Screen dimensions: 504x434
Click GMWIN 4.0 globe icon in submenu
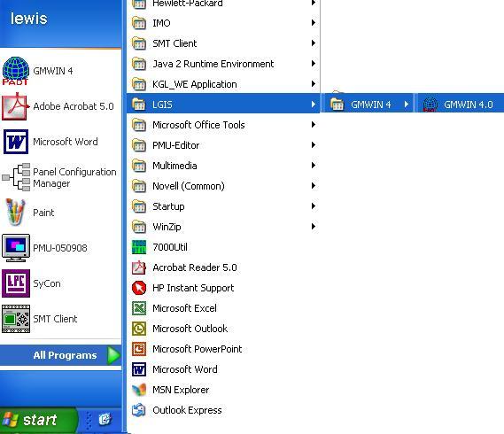click(x=430, y=105)
